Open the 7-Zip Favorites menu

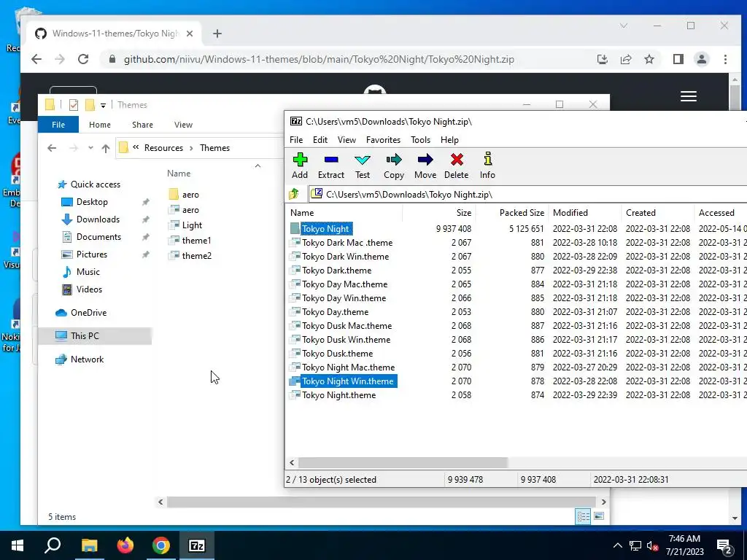[x=383, y=139]
